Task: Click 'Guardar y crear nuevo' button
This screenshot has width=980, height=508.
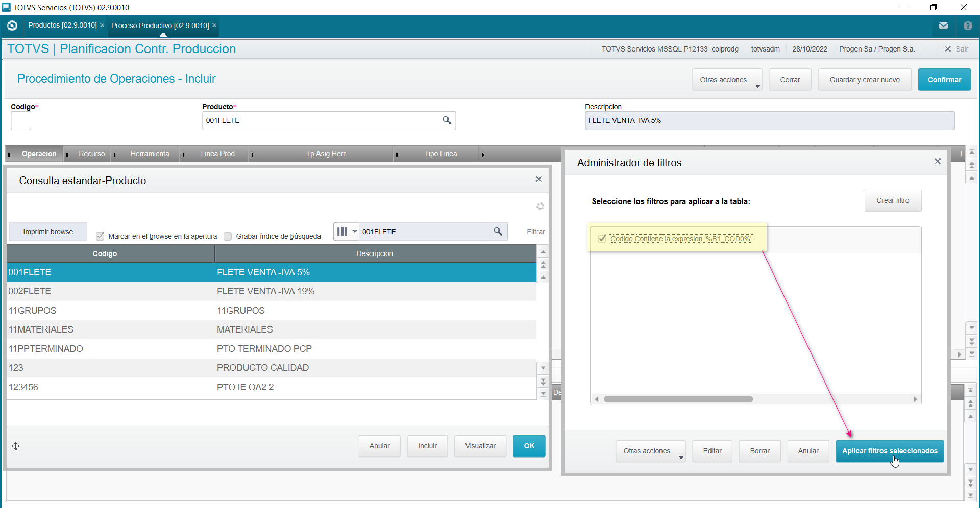Action: pos(865,80)
